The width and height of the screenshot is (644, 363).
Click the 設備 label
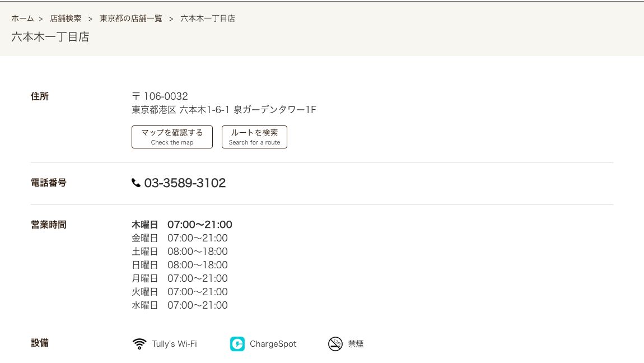(x=40, y=343)
